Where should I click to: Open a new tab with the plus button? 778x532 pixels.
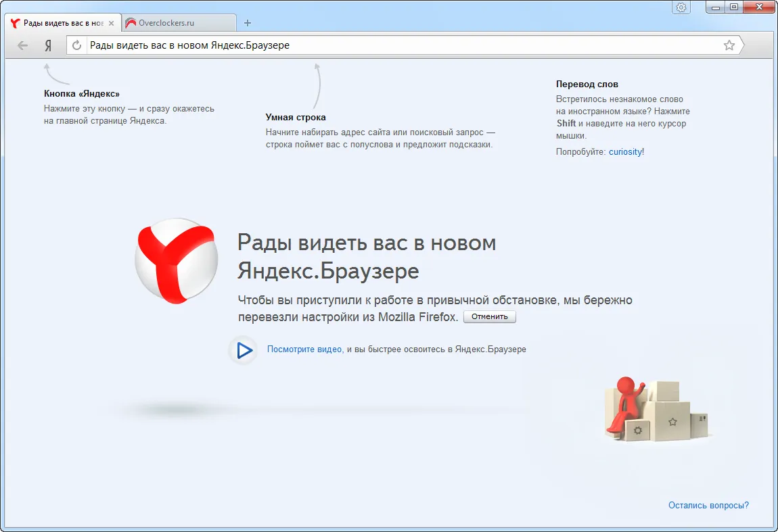coord(248,23)
